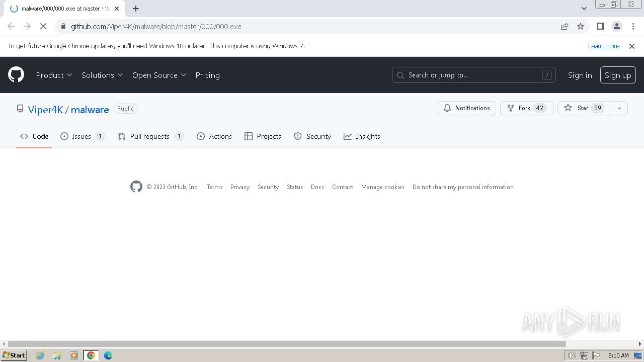Open Windows Media Player from taskbar
Viewport: 644px width, 362px height.
[74, 355]
